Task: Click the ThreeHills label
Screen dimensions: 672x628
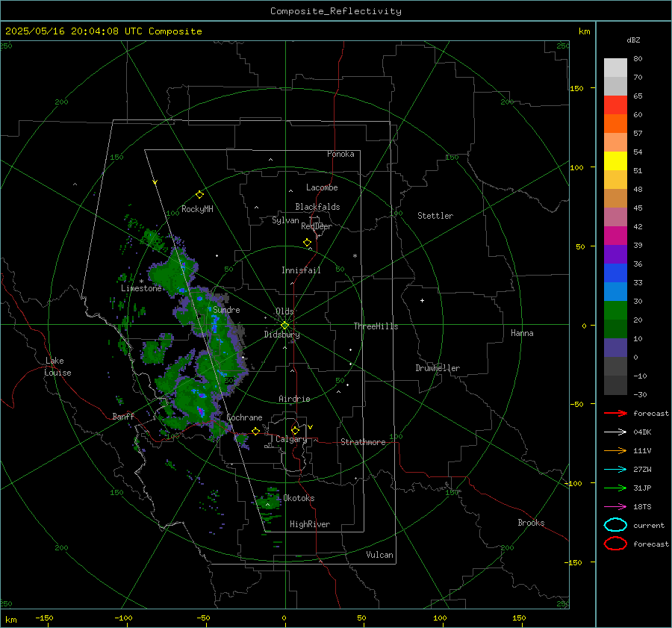Action: click(376, 326)
